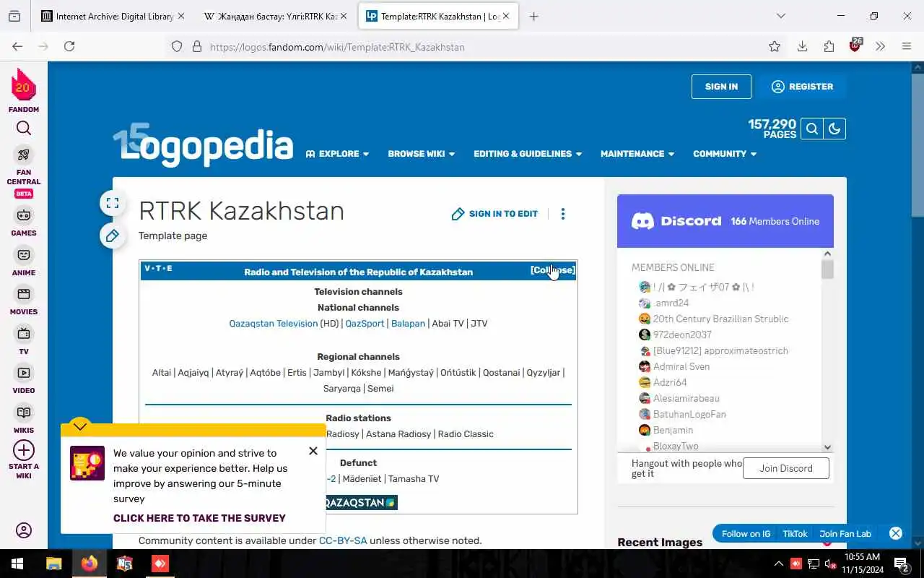Expand the Explore menu

tap(337, 154)
